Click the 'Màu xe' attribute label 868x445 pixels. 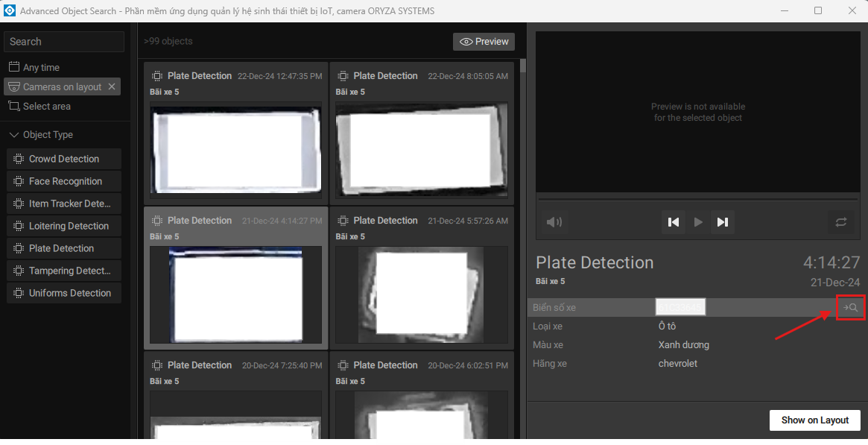pyautogui.click(x=548, y=345)
